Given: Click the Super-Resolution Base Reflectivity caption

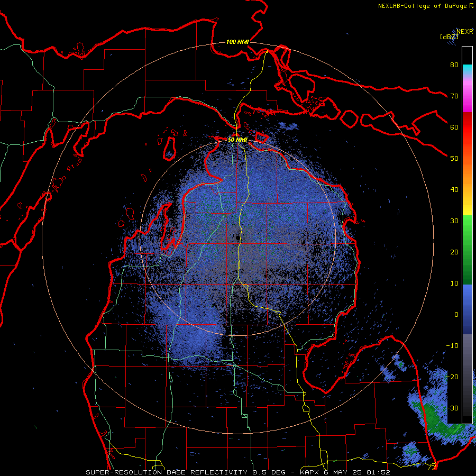Looking at the screenshot, I should point(237,472).
